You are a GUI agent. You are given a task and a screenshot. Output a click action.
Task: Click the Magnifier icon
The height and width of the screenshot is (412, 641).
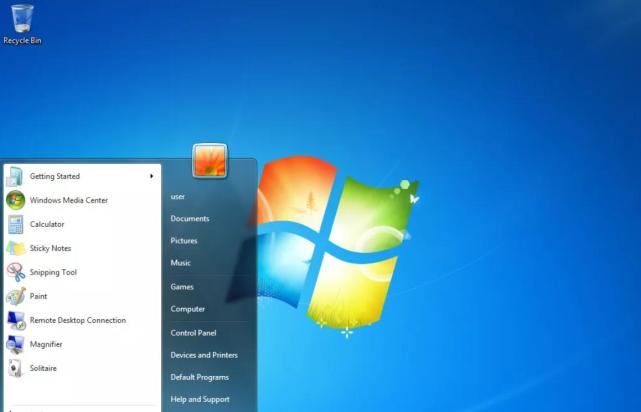pyautogui.click(x=16, y=345)
